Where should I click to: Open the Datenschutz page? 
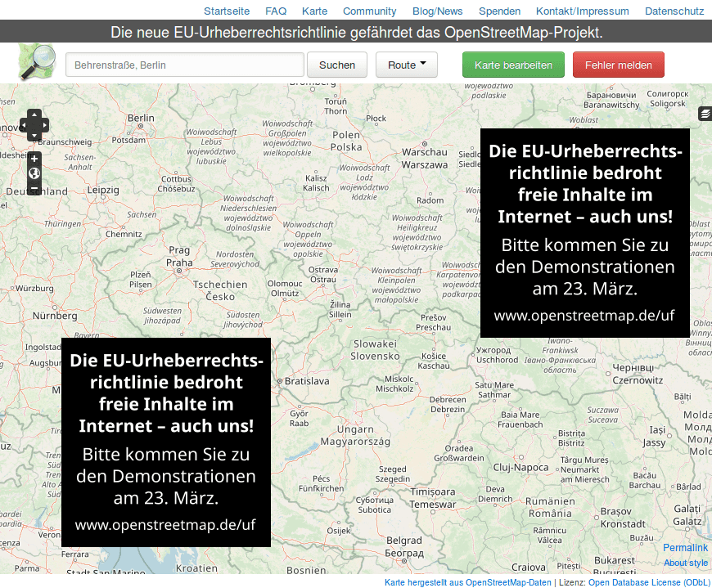pyautogui.click(x=673, y=11)
